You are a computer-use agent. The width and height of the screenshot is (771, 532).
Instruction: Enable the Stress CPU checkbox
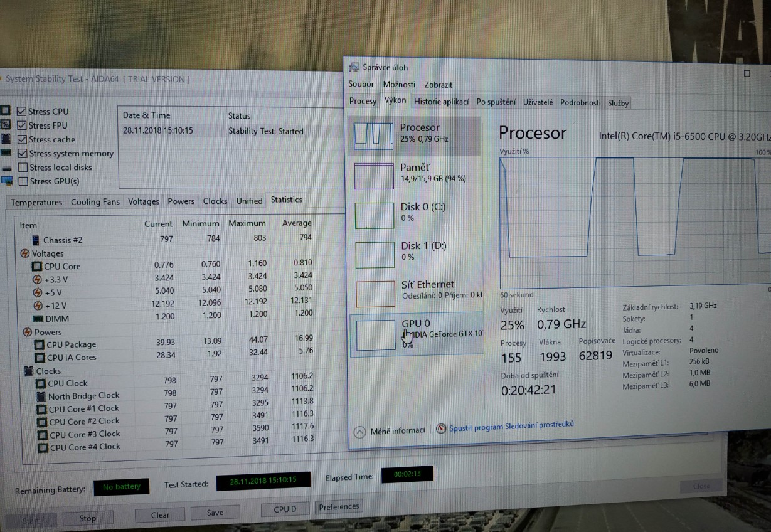22,112
